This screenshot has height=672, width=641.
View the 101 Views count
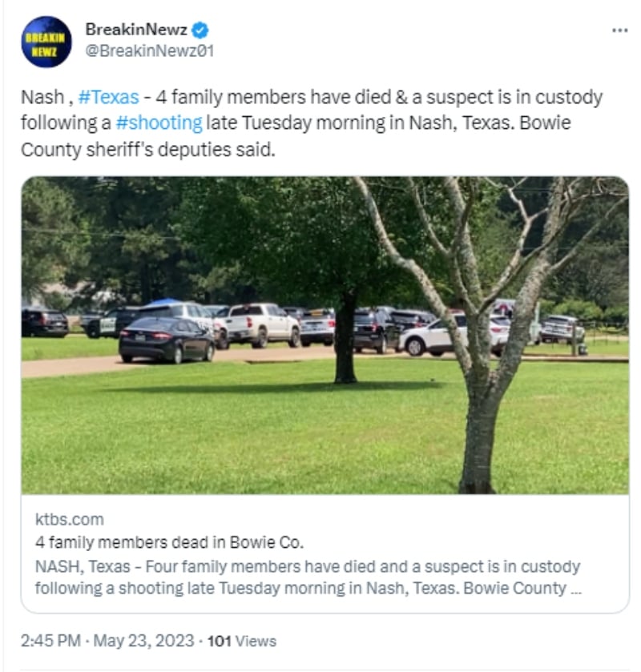(242, 641)
